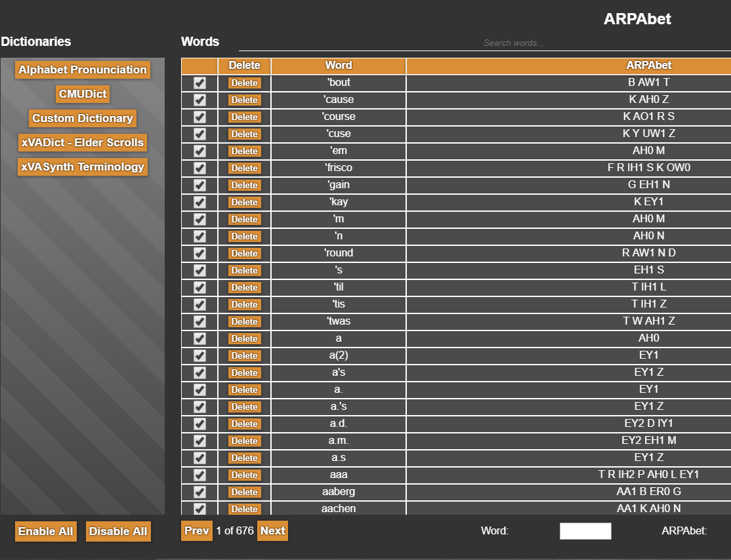
Task: Open the Alphabet Pronunciation dictionary
Action: (x=83, y=70)
